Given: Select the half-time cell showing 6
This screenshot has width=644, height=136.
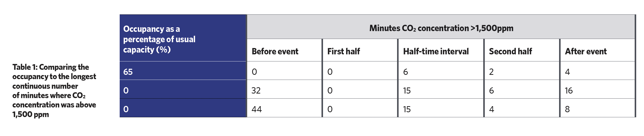Looking at the screenshot, I should tap(441, 71).
